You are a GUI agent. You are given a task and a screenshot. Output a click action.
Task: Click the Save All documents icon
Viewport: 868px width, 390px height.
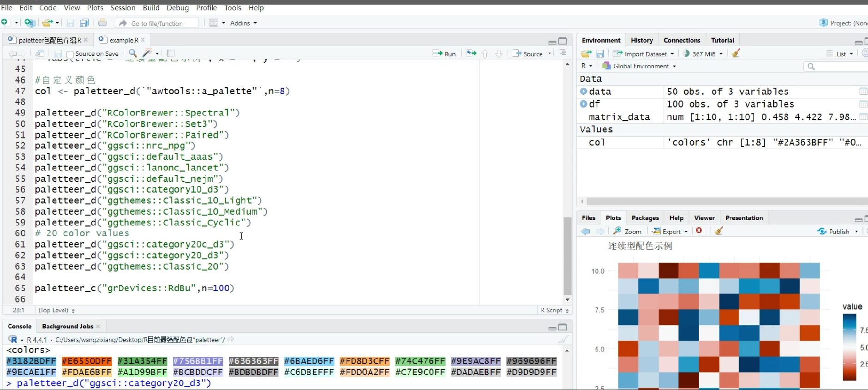point(84,23)
